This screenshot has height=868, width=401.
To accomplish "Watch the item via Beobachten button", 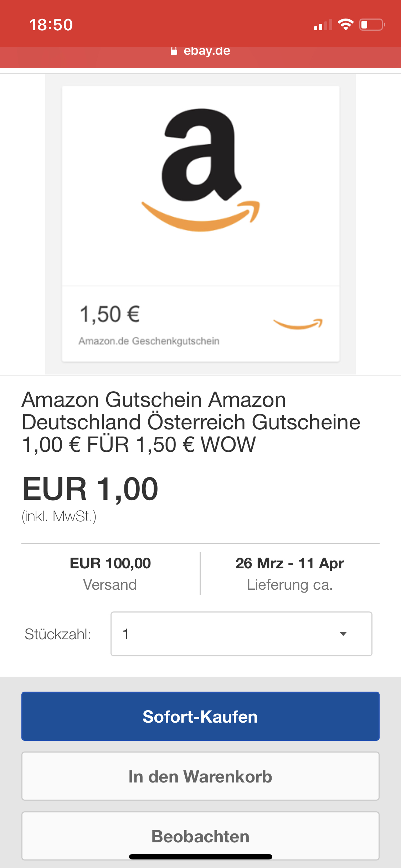I will (x=200, y=836).
